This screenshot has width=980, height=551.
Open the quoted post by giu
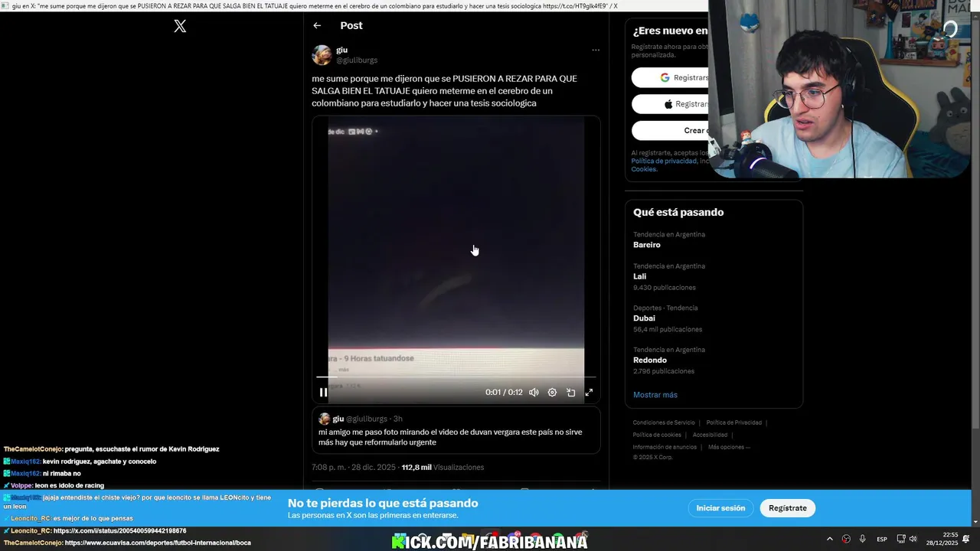456,431
